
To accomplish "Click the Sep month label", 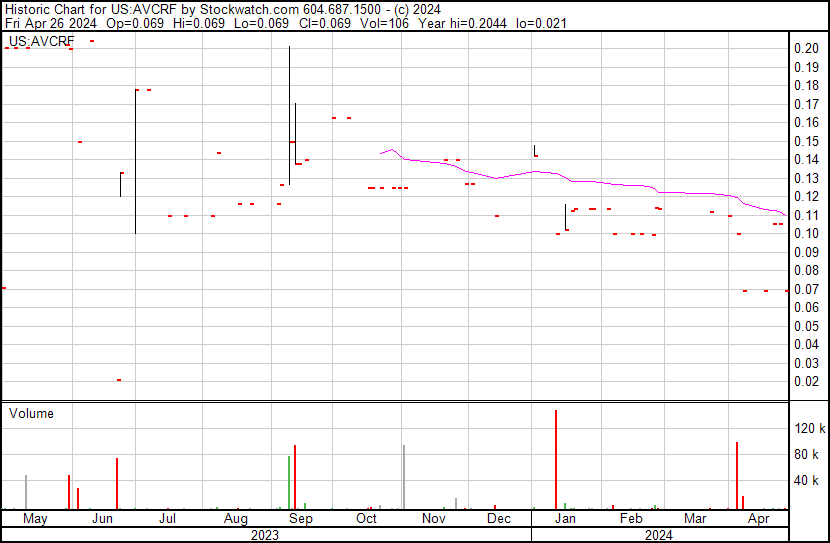I will tap(301, 519).
